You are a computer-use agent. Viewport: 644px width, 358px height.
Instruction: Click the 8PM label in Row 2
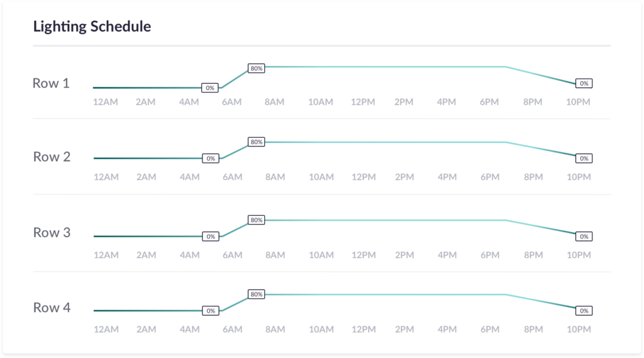pyautogui.click(x=533, y=177)
